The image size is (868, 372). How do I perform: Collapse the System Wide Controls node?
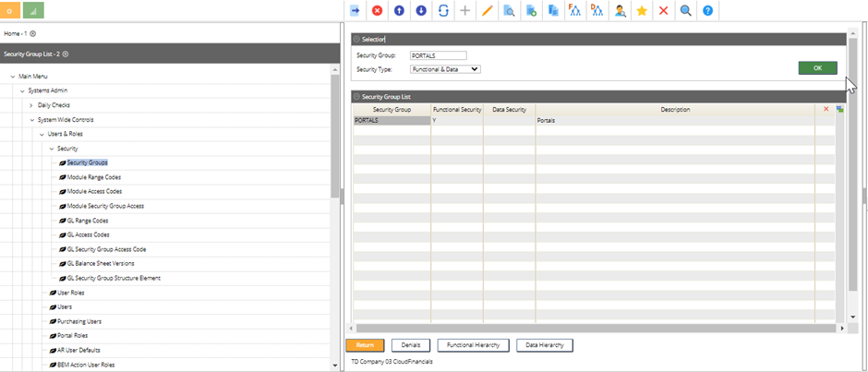(x=31, y=120)
